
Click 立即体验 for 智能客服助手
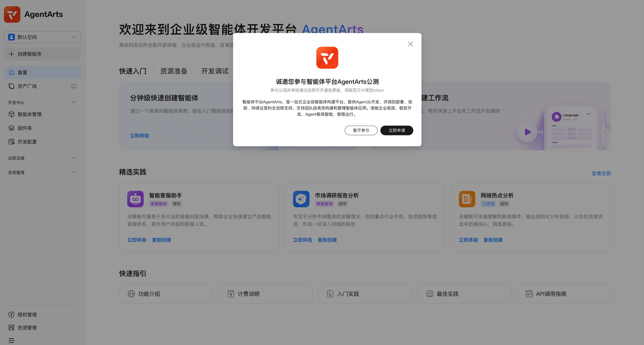tap(137, 240)
